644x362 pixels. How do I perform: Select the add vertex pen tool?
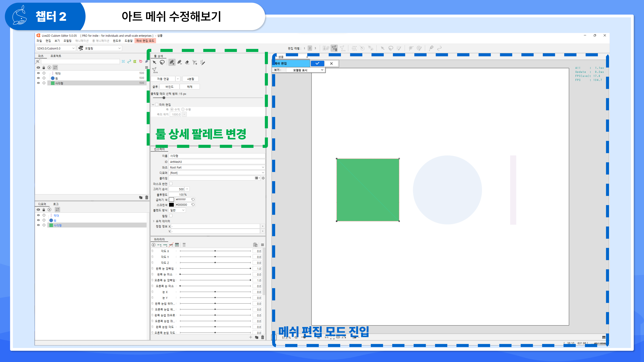point(172,62)
